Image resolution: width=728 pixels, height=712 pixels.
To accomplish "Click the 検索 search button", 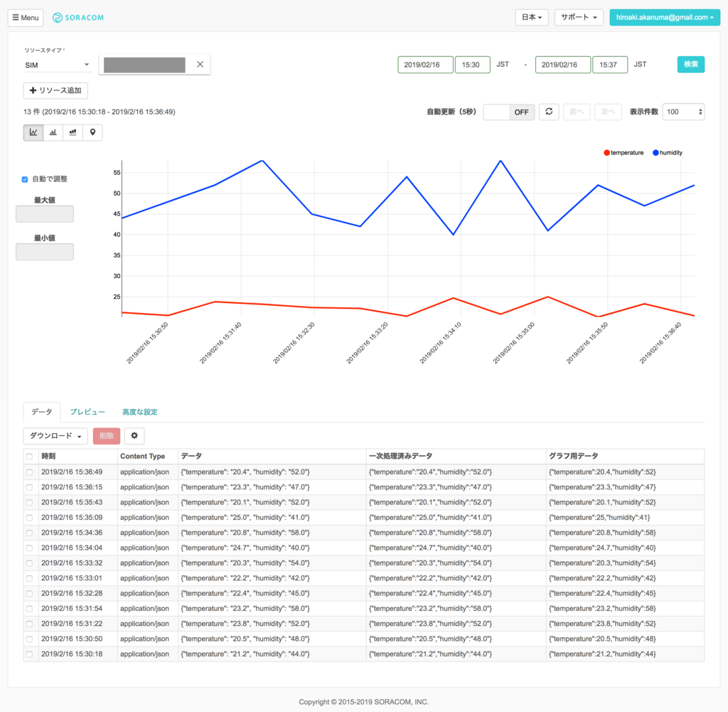I will pyautogui.click(x=690, y=64).
